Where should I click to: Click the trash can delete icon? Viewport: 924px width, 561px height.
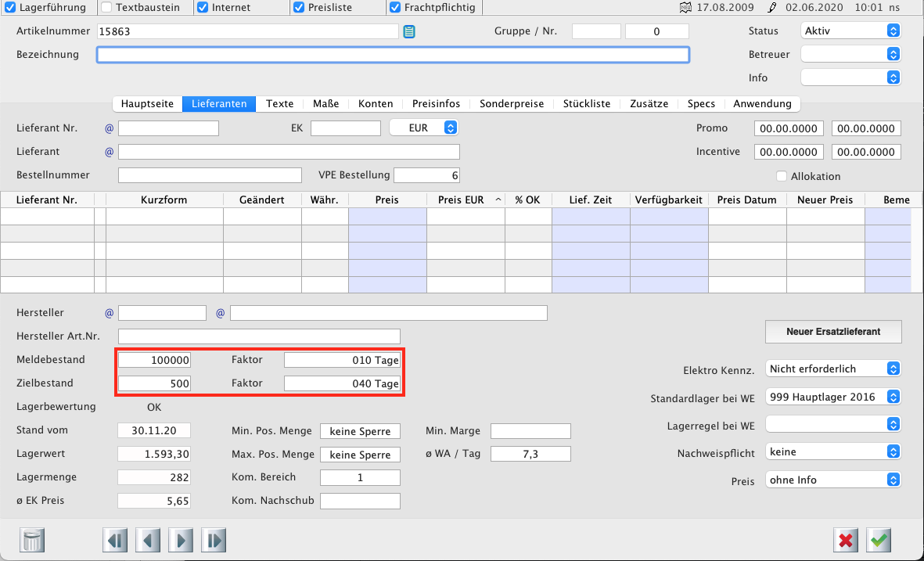[33, 540]
